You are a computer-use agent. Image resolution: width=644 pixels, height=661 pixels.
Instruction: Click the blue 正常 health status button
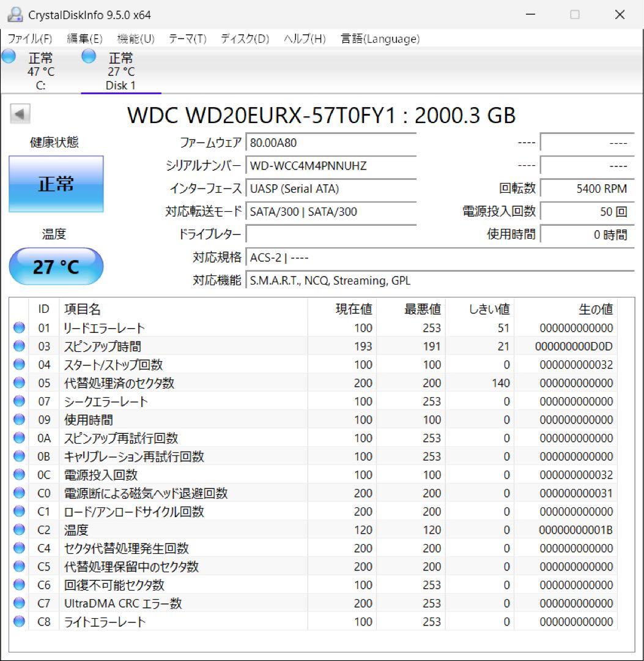tap(55, 184)
